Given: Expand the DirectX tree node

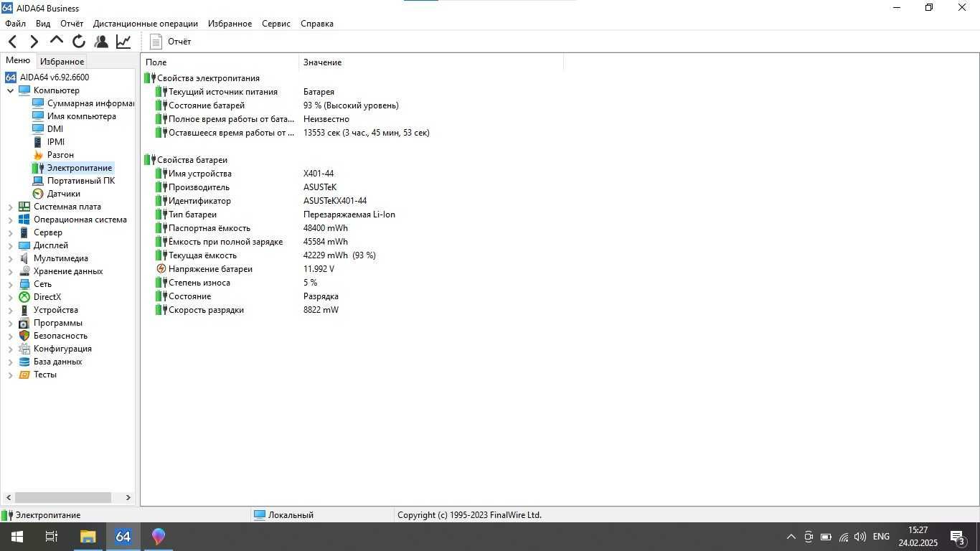Looking at the screenshot, I should [x=11, y=297].
